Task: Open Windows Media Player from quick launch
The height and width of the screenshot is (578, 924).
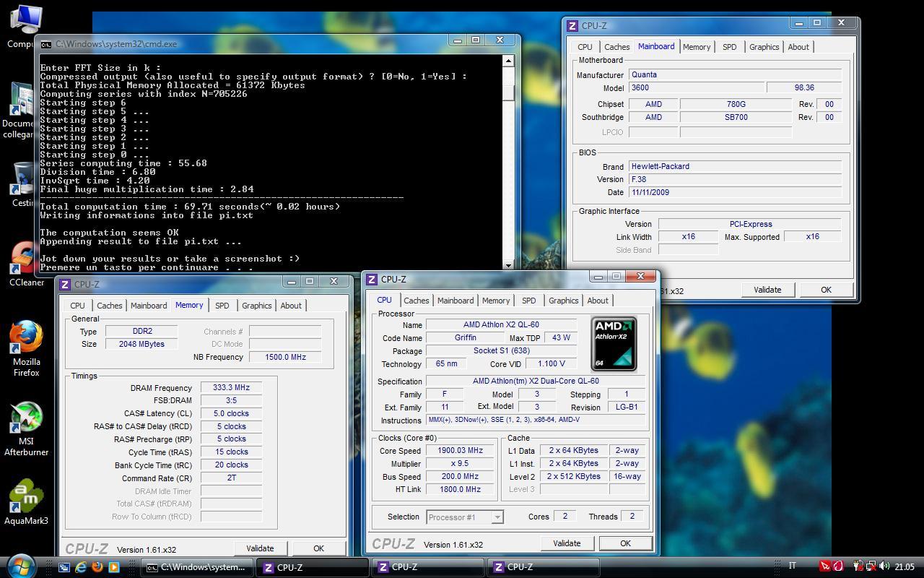Action: (113, 567)
